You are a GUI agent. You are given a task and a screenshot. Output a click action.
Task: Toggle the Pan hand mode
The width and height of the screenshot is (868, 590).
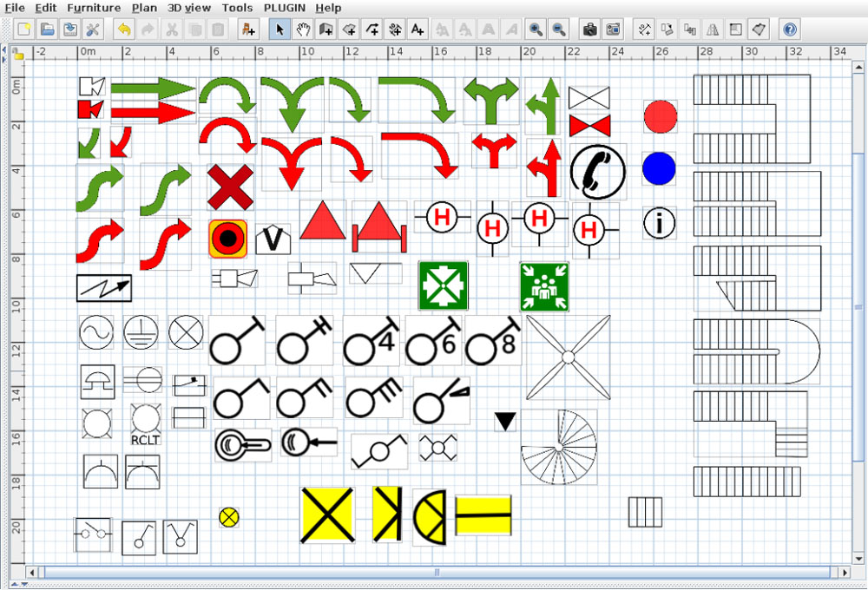[303, 29]
